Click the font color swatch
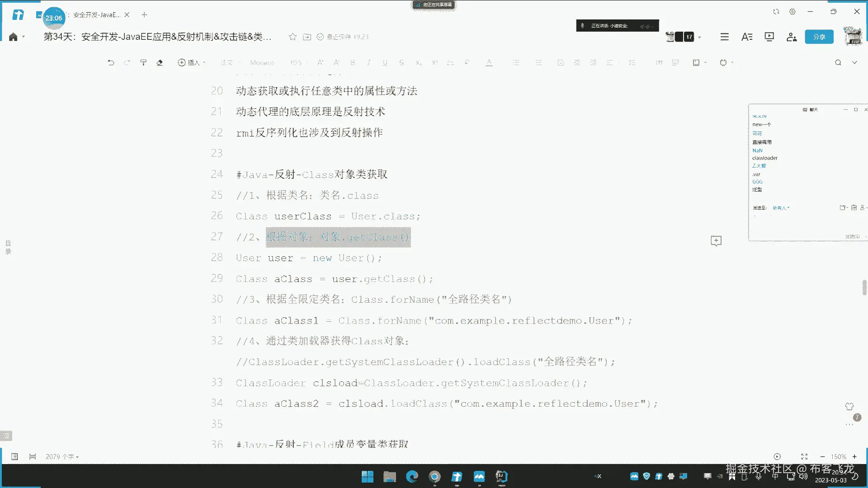 pyautogui.click(x=489, y=63)
